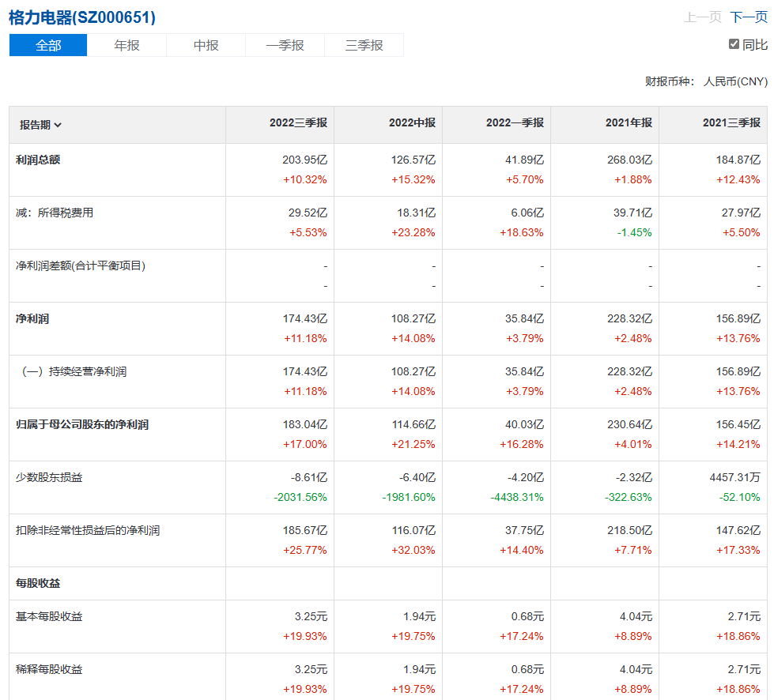Click the 格力电器(SZ000651) stock title
Screen dimensions: 774x700
(82, 17)
